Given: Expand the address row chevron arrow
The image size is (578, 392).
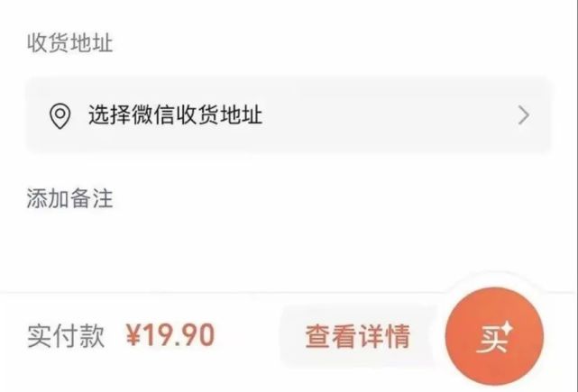Looking at the screenshot, I should pos(523,115).
